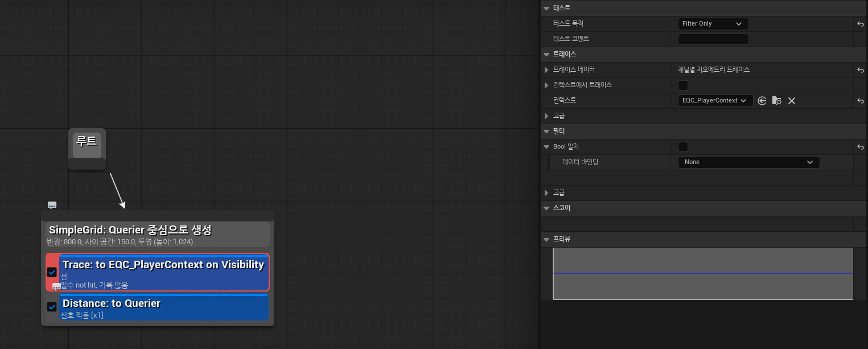Reset 트레이스 데이터 to default arrow
This screenshot has height=349, width=868.
click(x=861, y=70)
